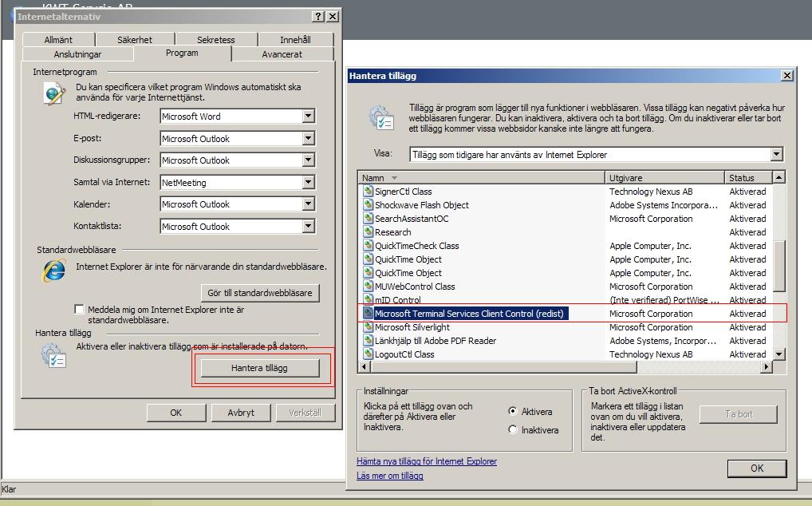Open 'Hämta nya tillägg för Internet Explorer' link
Viewport: 812px width, 506px height.
427,461
